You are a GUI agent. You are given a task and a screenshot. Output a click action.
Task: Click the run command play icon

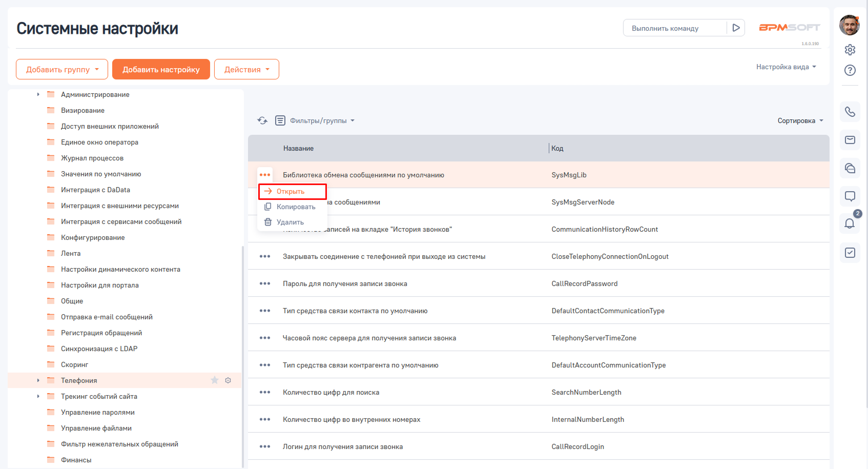(736, 28)
